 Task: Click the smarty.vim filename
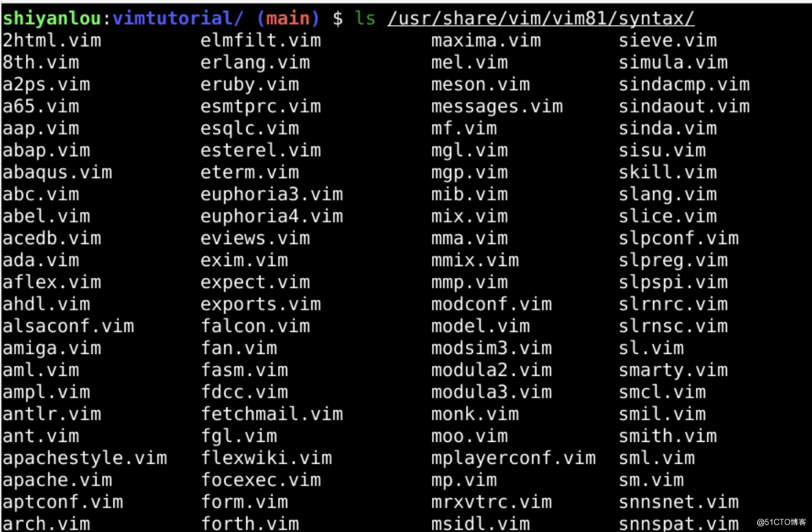point(673,370)
